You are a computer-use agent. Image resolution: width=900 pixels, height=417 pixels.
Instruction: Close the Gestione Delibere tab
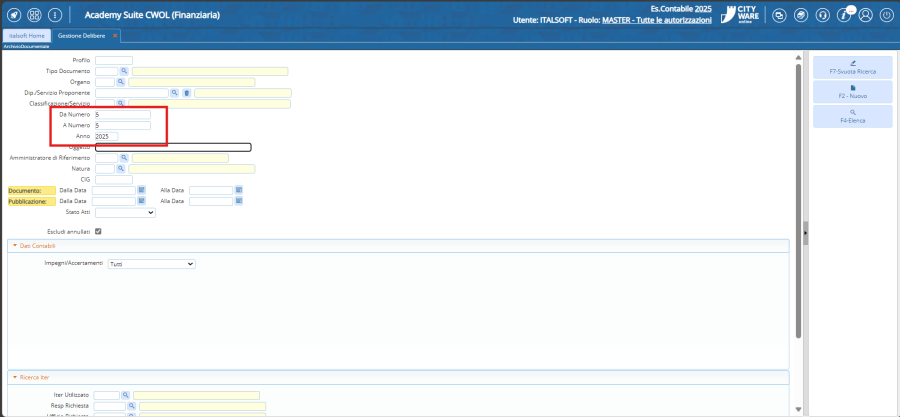tap(115, 35)
